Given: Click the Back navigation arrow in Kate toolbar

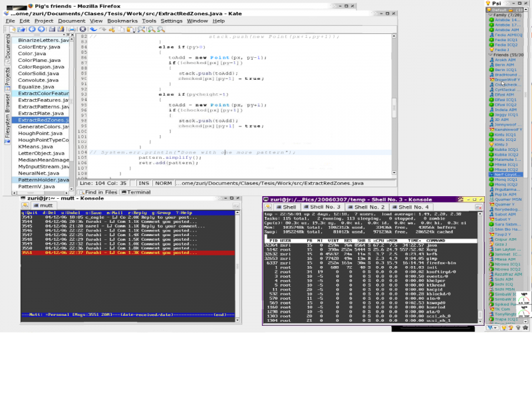Looking at the screenshot, I should [x=31, y=29].
